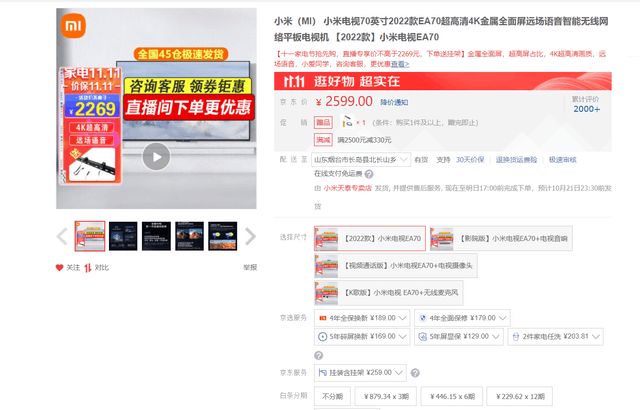Click the gift item image icon

(347, 122)
